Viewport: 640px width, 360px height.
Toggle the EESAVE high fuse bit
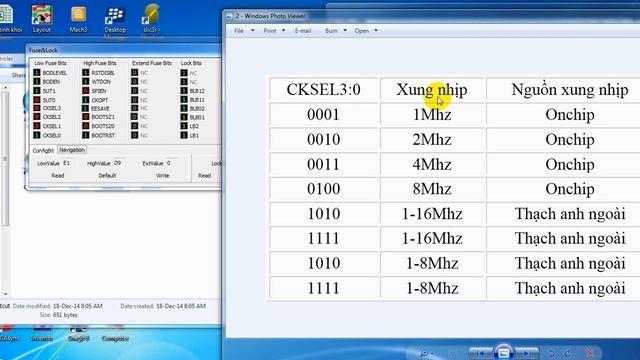point(86,108)
